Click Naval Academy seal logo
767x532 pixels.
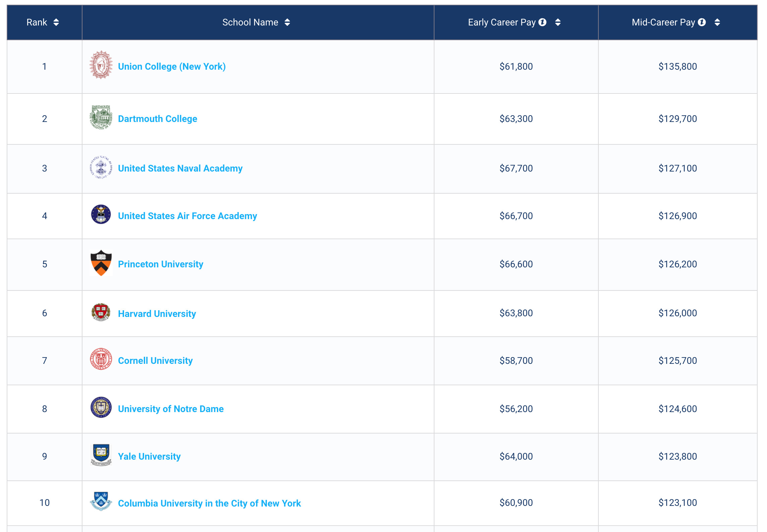[x=101, y=167]
